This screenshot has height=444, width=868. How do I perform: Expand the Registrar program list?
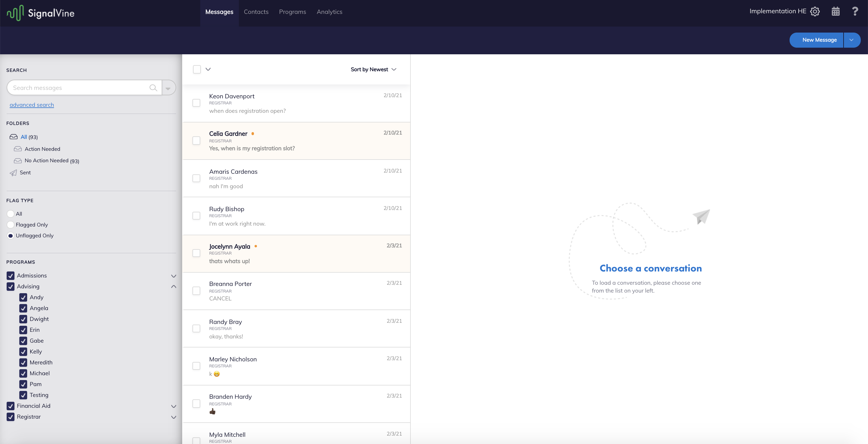(173, 417)
